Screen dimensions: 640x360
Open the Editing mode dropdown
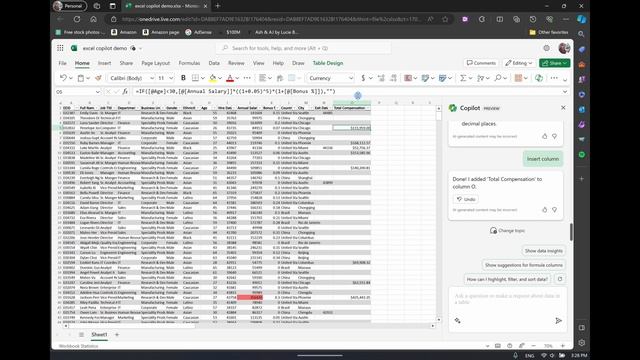518,63
